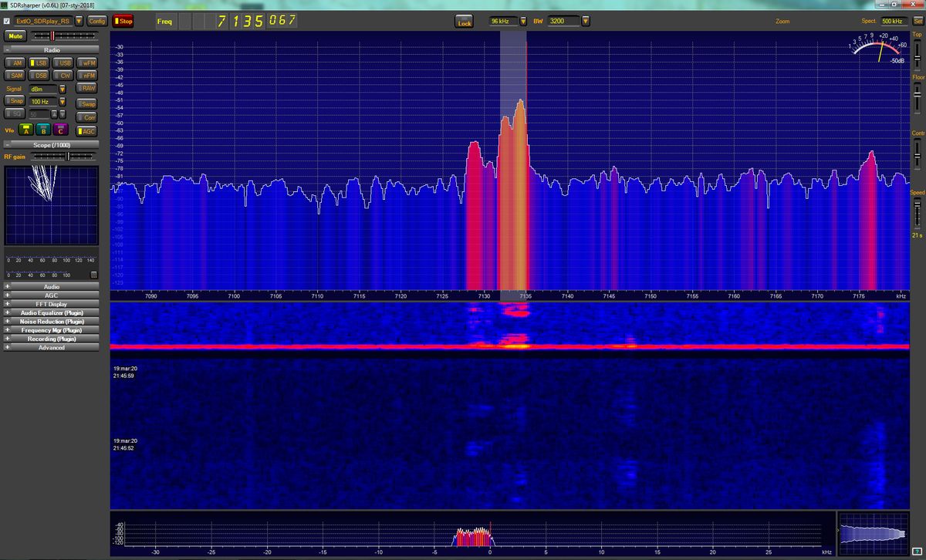Open the Signal dBm unit dropdown
The width and height of the screenshot is (926, 560).
tap(63, 89)
